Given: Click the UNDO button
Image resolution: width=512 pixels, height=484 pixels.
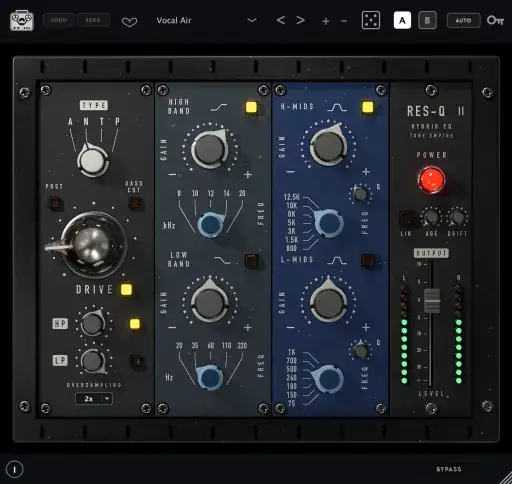Looking at the screenshot, I should [59, 20].
